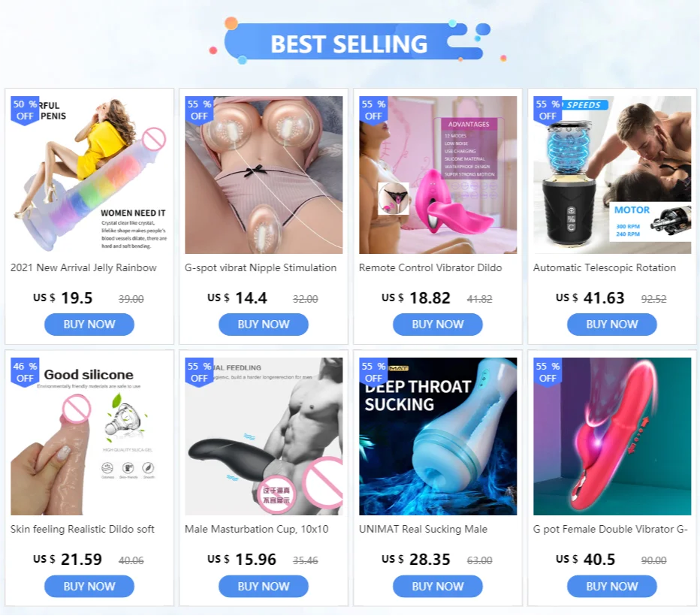Viewport: 700px width, 616px height.
Task: Open the "Remote Control Vibrator" title link
Action: (430, 268)
